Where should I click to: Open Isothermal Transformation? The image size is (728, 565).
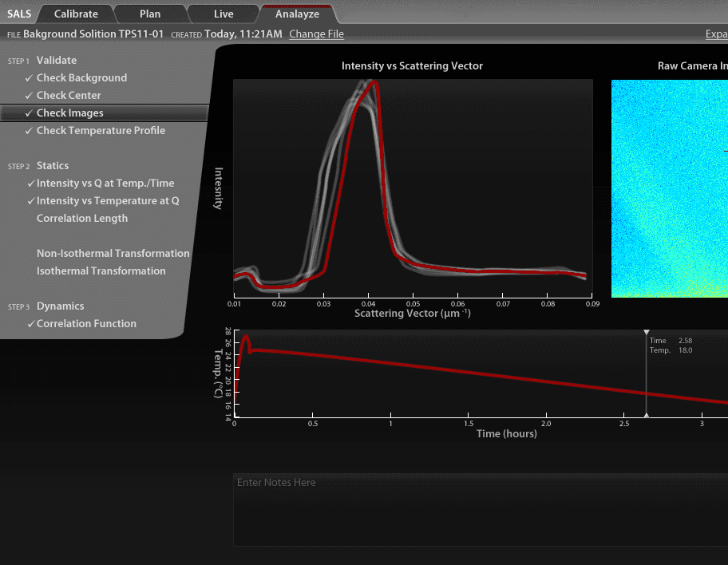point(101,271)
